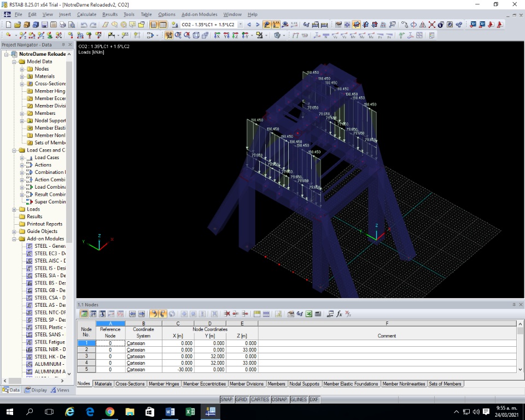Screen dimensions: 525x420
Task: Set view in Z direction
Action: (x=235, y=35)
